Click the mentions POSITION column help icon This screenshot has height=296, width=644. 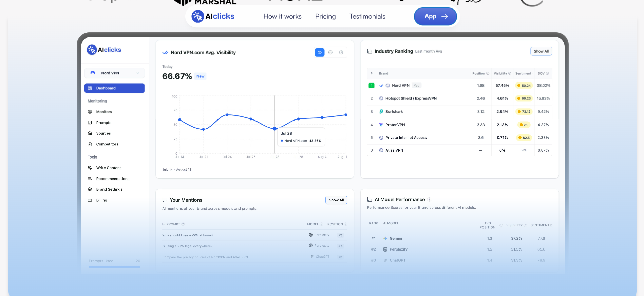(346, 224)
